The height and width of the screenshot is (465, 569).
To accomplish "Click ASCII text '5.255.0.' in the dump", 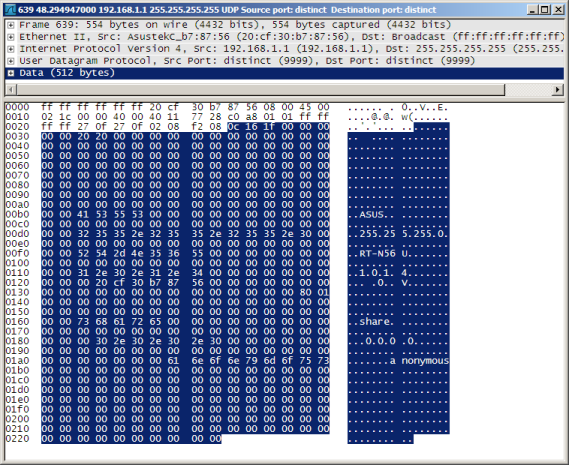I will coord(425,234).
